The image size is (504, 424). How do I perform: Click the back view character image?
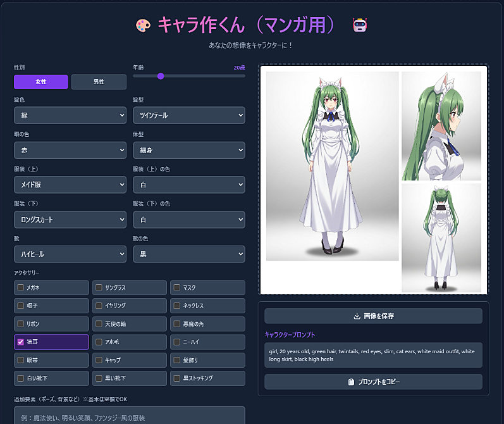tap(441, 237)
